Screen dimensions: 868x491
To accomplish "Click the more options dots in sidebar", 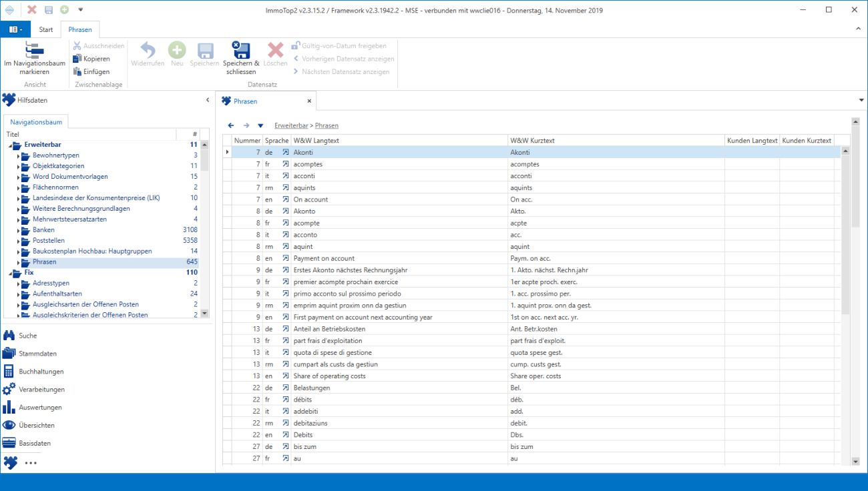I will pos(31,462).
